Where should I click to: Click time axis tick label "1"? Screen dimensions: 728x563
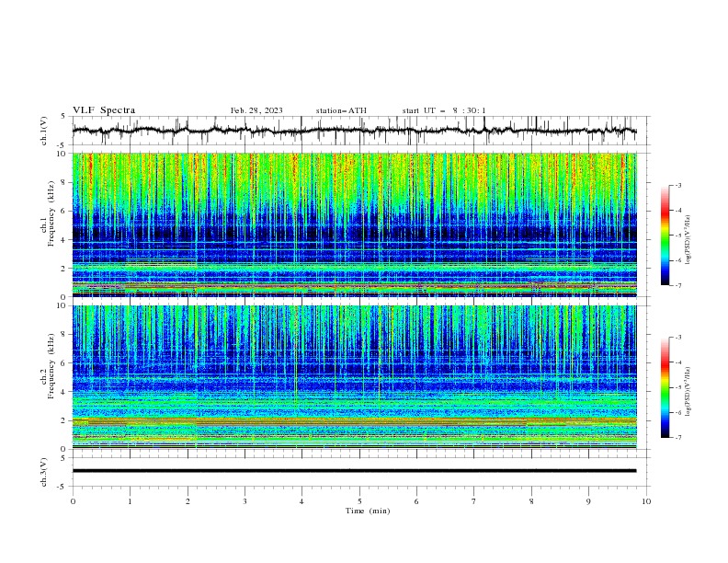point(130,501)
